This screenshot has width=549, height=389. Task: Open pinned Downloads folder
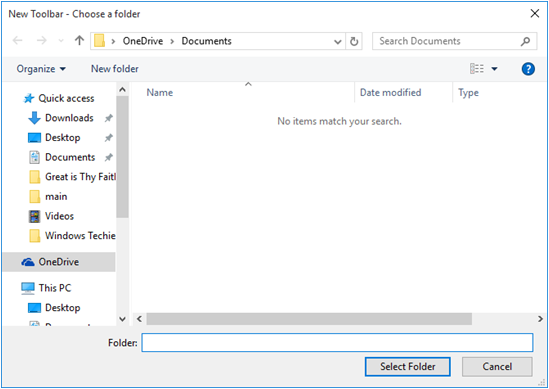click(69, 118)
